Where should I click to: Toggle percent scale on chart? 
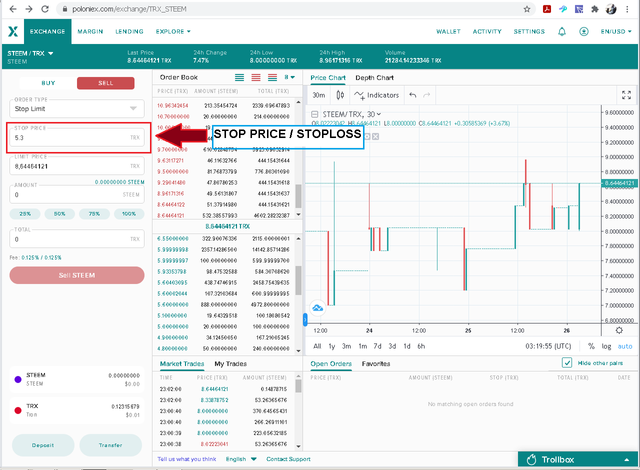click(591, 346)
